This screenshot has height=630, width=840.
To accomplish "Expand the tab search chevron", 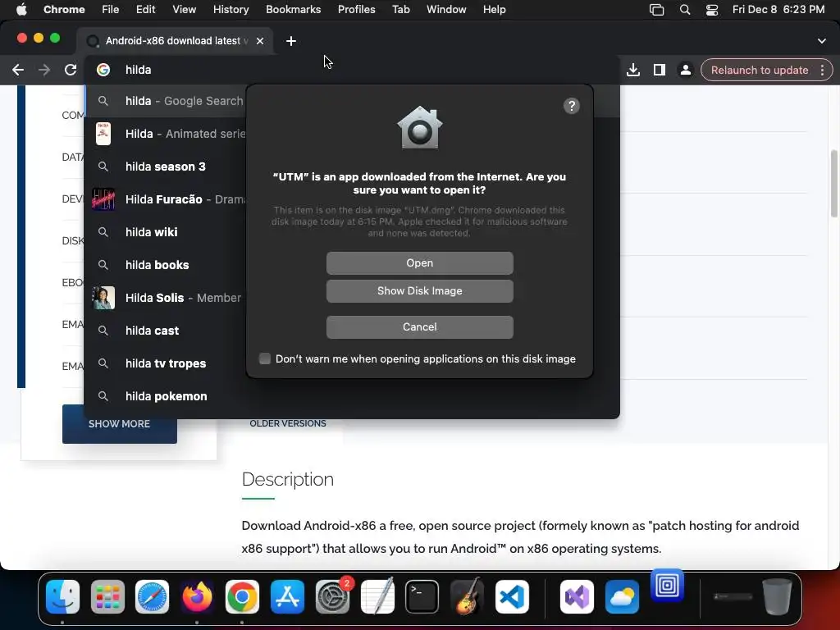I will tap(821, 41).
